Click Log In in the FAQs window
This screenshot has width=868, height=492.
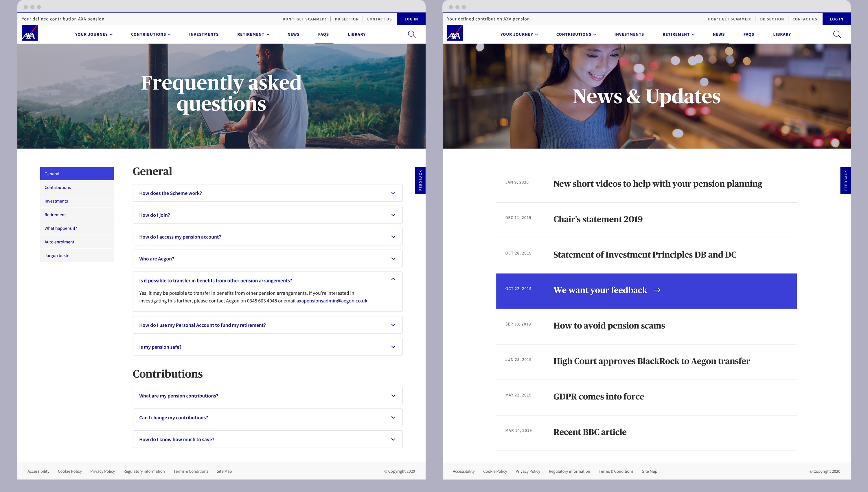(x=411, y=19)
